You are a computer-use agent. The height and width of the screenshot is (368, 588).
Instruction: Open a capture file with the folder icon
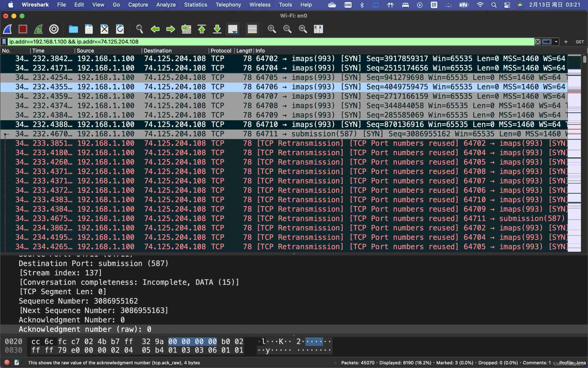click(x=73, y=29)
